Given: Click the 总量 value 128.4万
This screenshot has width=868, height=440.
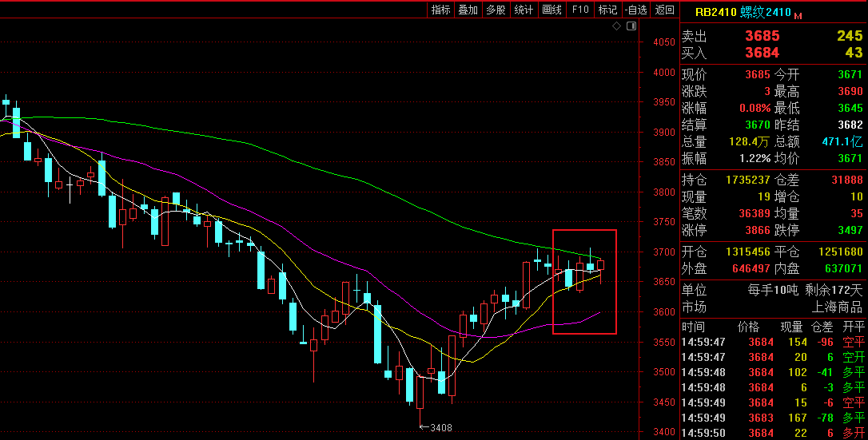Looking at the screenshot, I should click(750, 141).
